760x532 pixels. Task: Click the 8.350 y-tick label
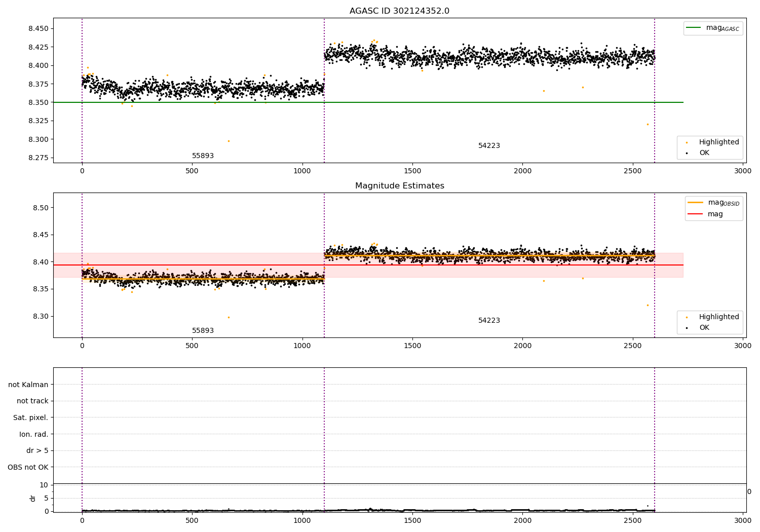tap(39, 103)
